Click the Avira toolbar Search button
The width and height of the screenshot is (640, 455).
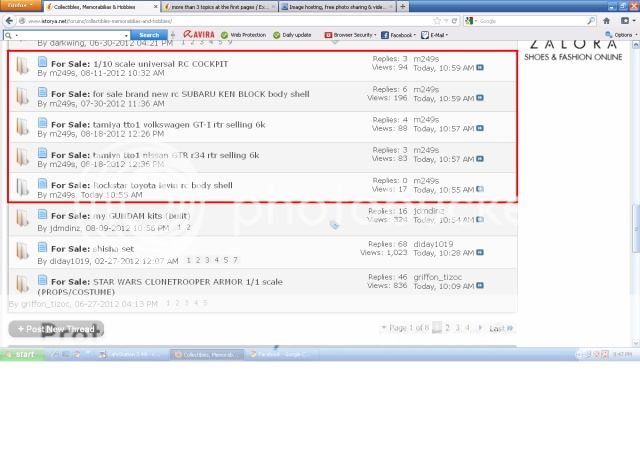tap(148, 34)
